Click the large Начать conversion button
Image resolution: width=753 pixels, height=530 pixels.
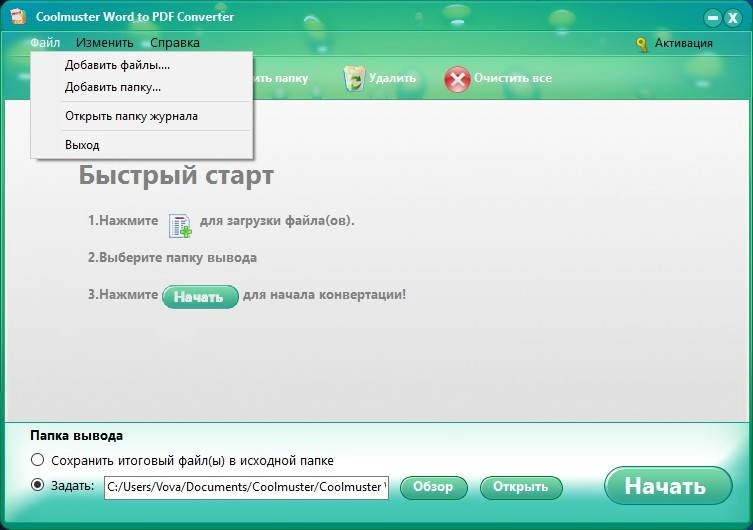[x=668, y=486]
